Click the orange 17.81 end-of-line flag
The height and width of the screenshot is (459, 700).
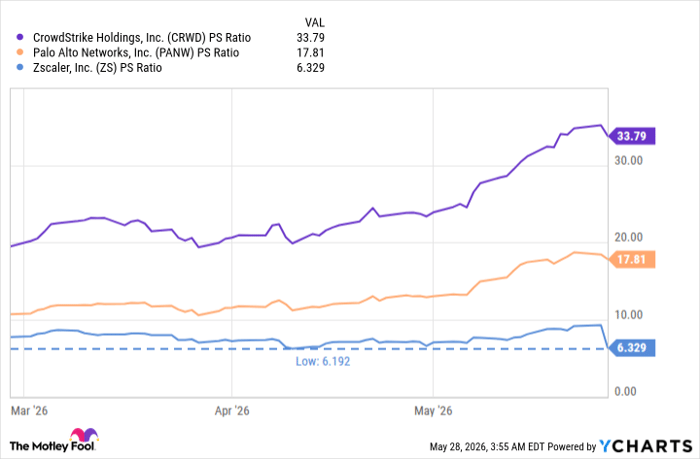pyautogui.click(x=632, y=259)
